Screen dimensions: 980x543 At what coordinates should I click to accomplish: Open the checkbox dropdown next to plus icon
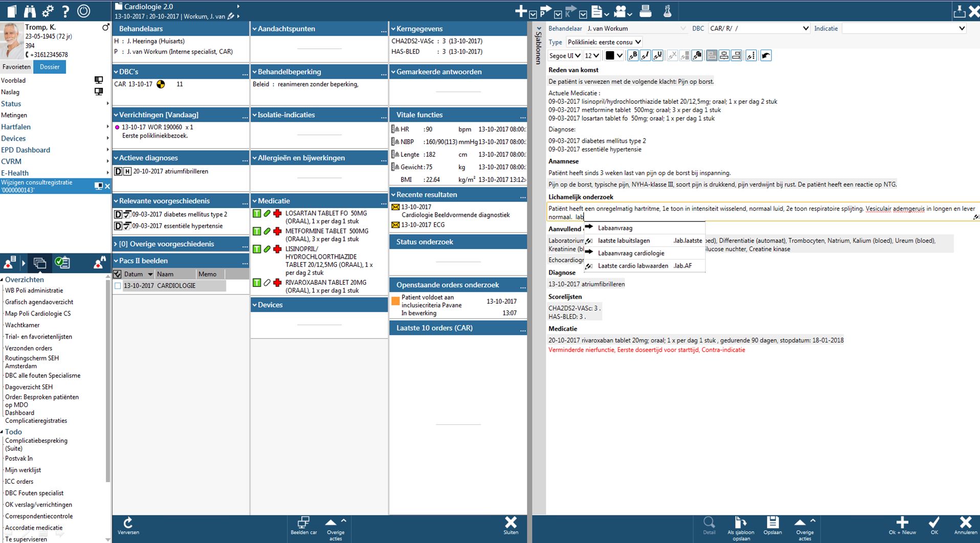pyautogui.click(x=533, y=14)
